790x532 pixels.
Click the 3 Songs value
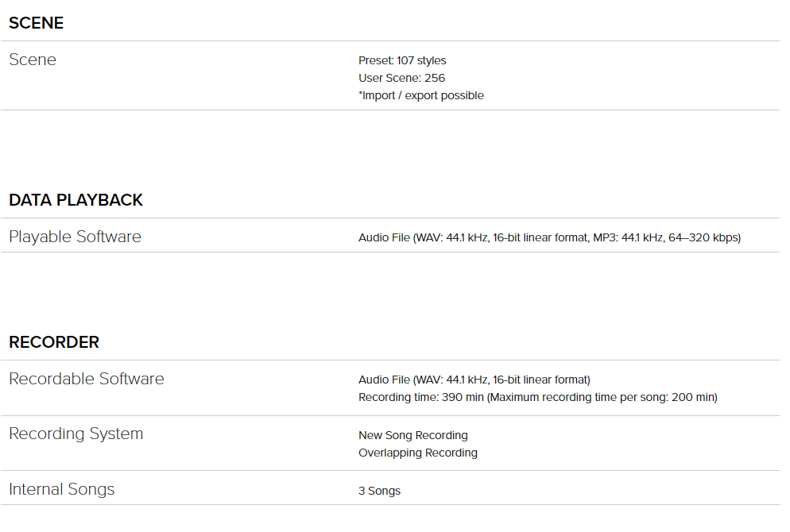[x=379, y=491]
